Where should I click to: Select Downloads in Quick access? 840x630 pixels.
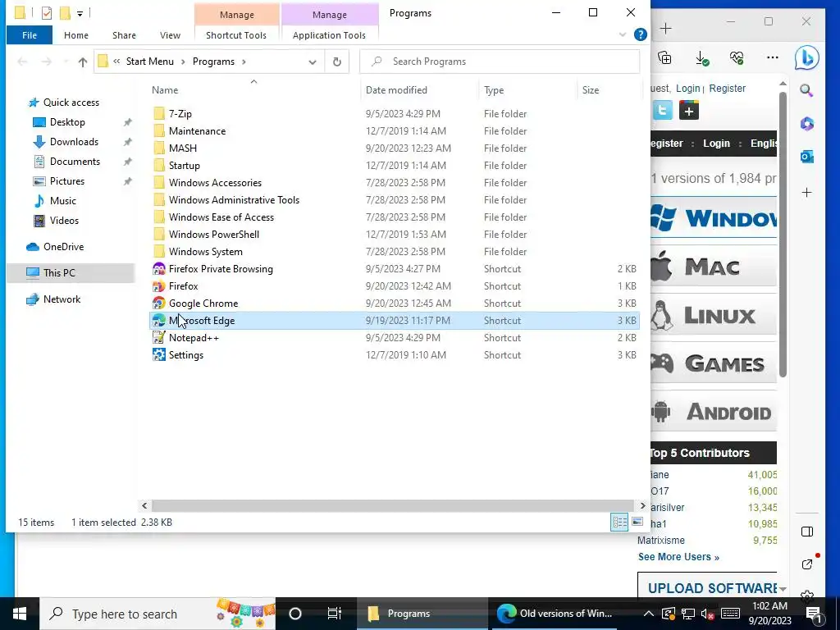coord(74,141)
